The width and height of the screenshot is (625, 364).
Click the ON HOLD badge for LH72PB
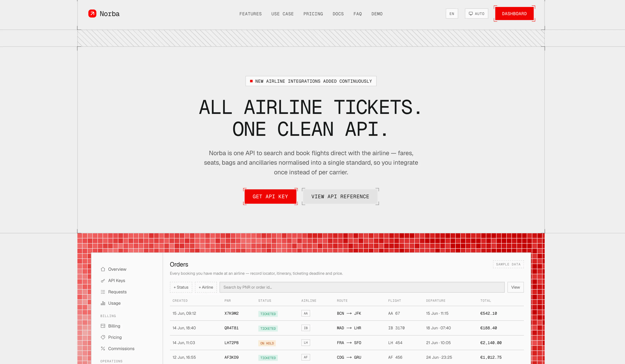pos(267,343)
